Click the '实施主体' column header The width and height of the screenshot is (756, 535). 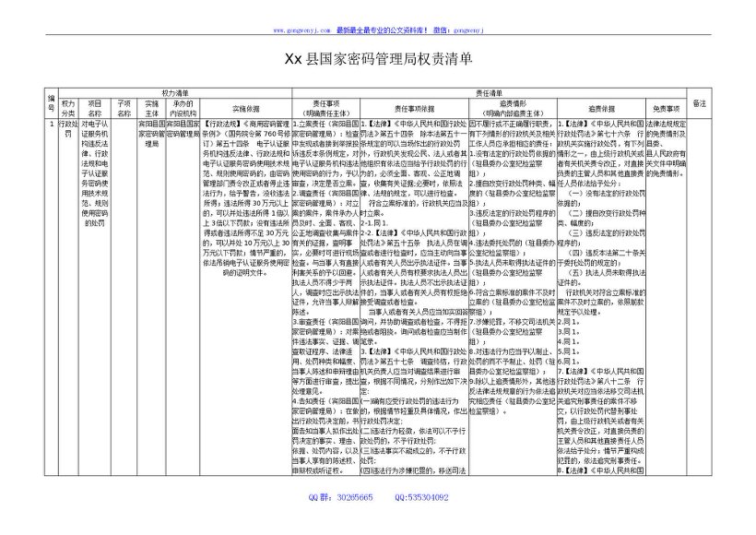151,109
